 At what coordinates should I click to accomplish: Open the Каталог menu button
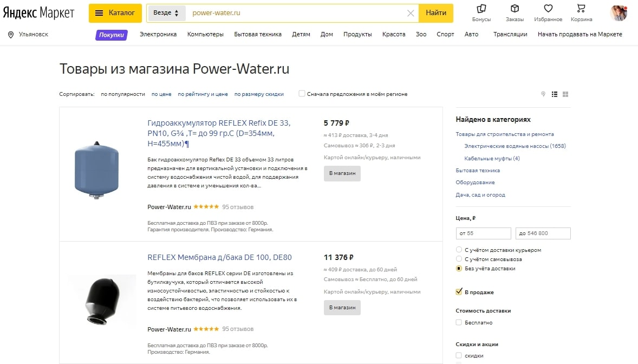115,13
